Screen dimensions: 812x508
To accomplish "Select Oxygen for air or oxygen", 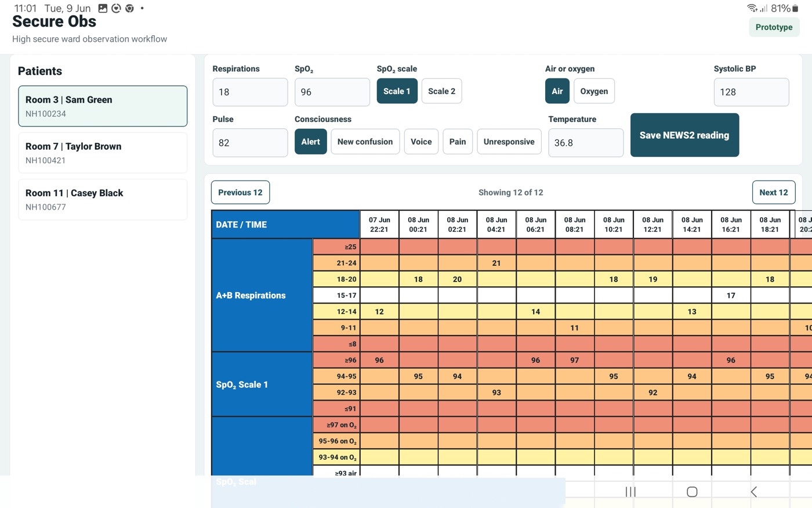I will (594, 91).
